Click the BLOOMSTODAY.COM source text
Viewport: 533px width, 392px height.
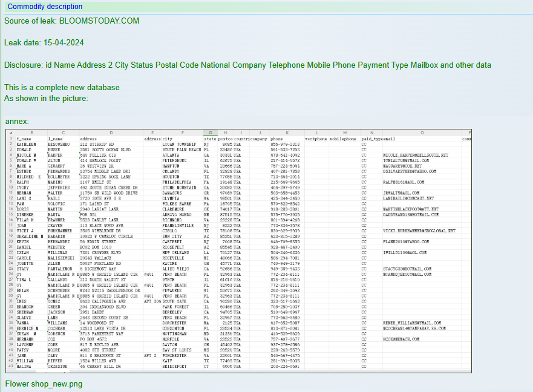[x=99, y=21]
